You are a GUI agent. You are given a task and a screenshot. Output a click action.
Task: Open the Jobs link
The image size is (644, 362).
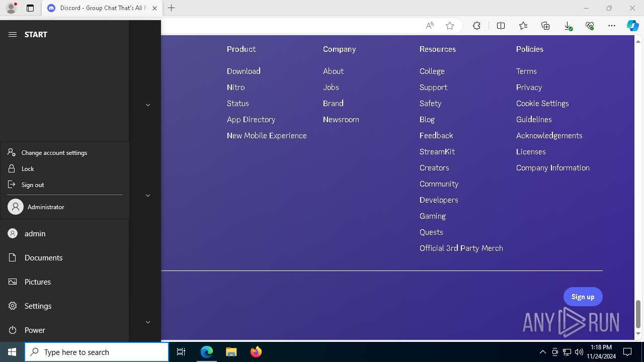pyautogui.click(x=331, y=87)
